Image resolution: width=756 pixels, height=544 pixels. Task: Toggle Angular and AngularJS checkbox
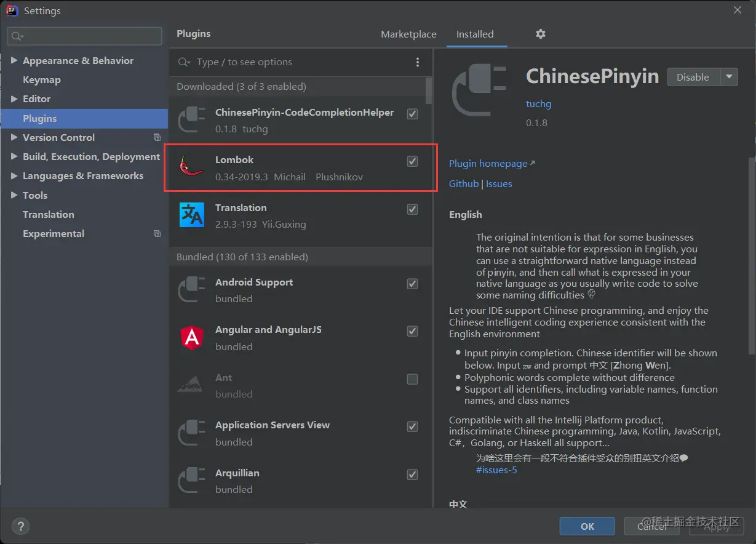[413, 331]
